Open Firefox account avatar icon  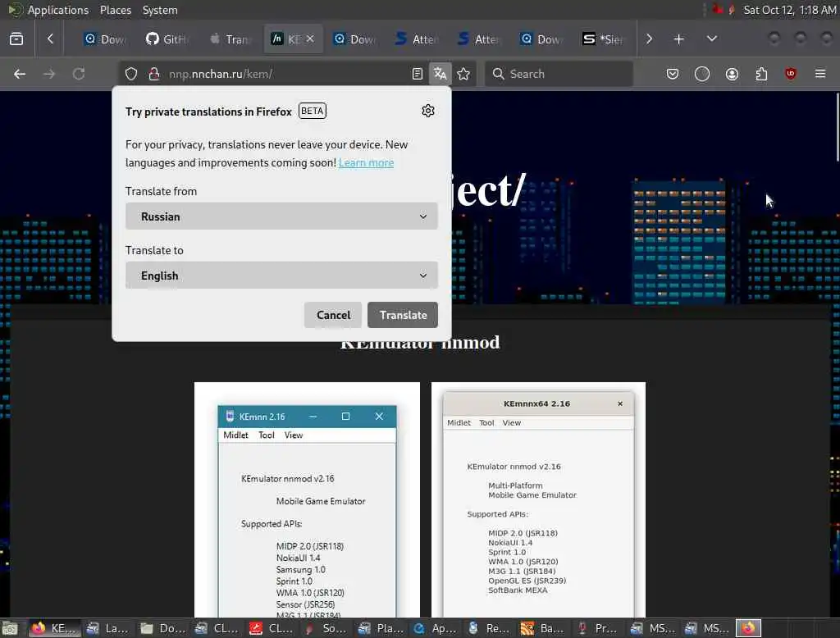click(x=732, y=74)
